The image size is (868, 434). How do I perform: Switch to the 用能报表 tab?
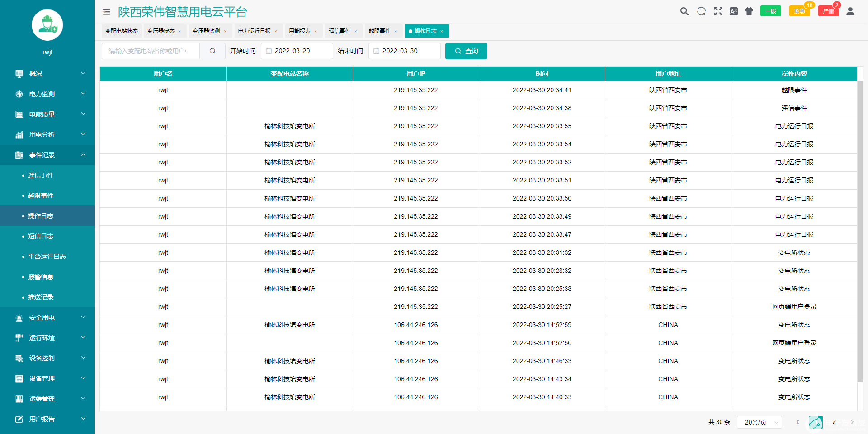tap(300, 31)
